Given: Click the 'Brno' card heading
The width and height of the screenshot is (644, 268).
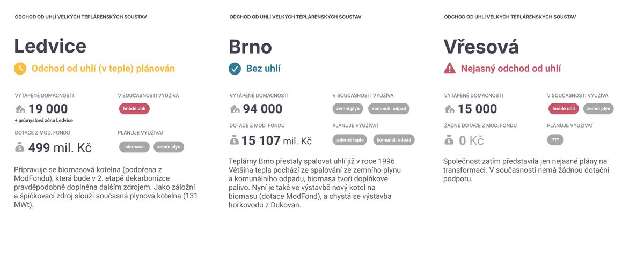Looking at the screenshot, I should point(250,47).
